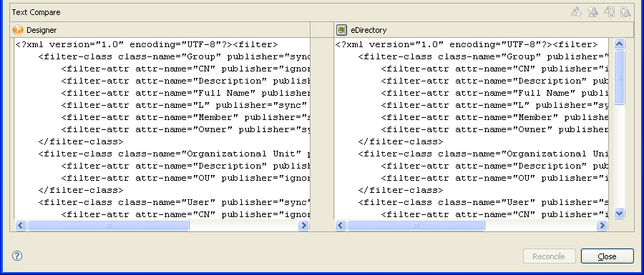The width and height of the screenshot is (644, 275).
Task: Click the xml version line in Designer pane
Action: [147, 44]
